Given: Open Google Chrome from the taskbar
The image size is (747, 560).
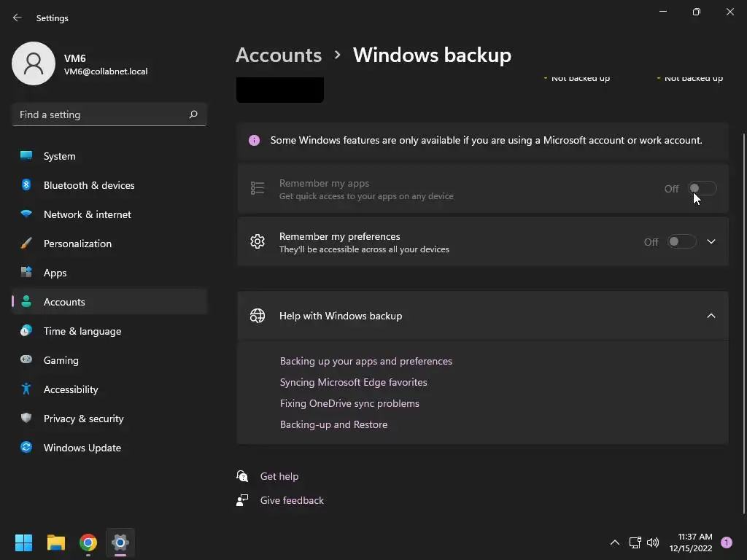Looking at the screenshot, I should coord(88,542).
